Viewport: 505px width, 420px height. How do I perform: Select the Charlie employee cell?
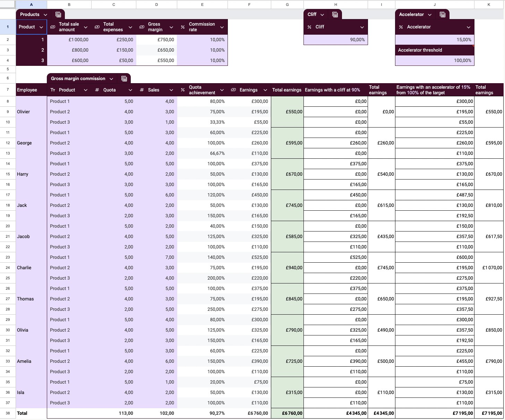click(31, 268)
